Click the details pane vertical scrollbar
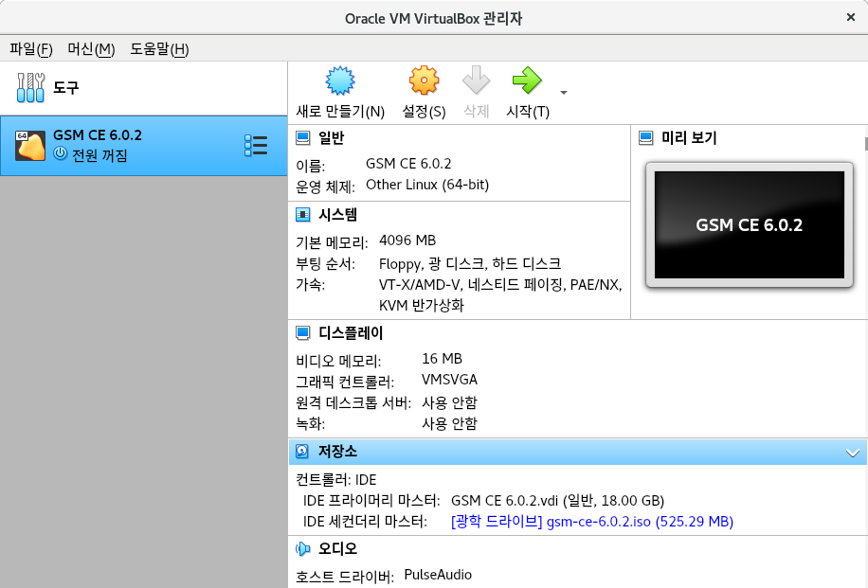This screenshot has height=588, width=868. 865,144
